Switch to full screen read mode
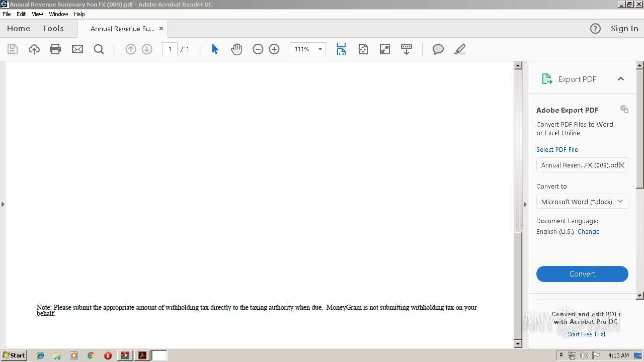 pyautogui.click(x=385, y=49)
